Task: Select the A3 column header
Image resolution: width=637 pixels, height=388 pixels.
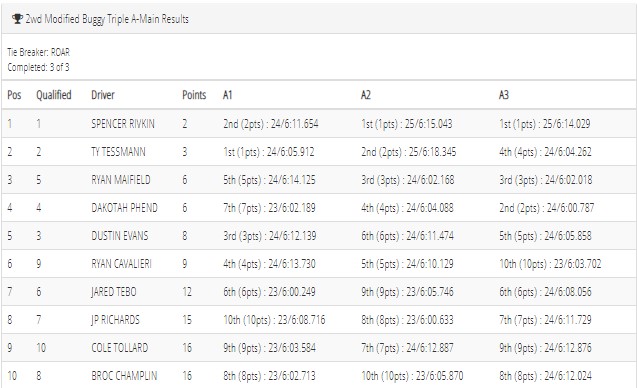Action: pyautogui.click(x=504, y=95)
